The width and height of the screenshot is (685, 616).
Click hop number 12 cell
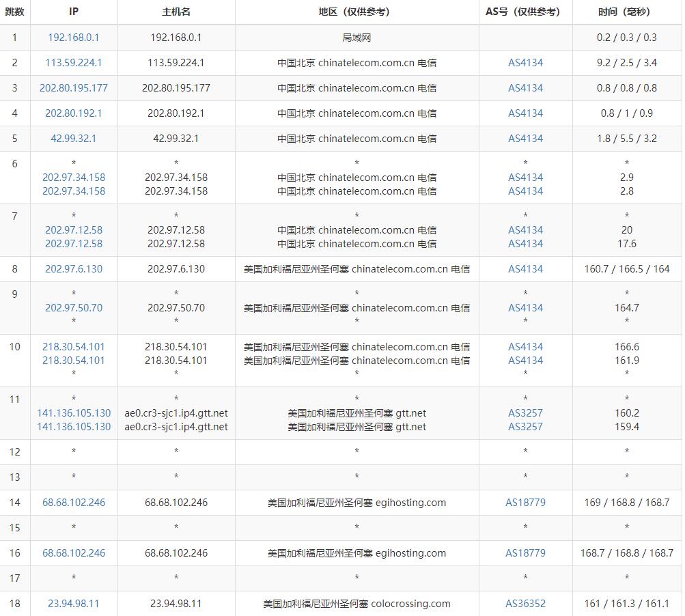click(x=15, y=452)
